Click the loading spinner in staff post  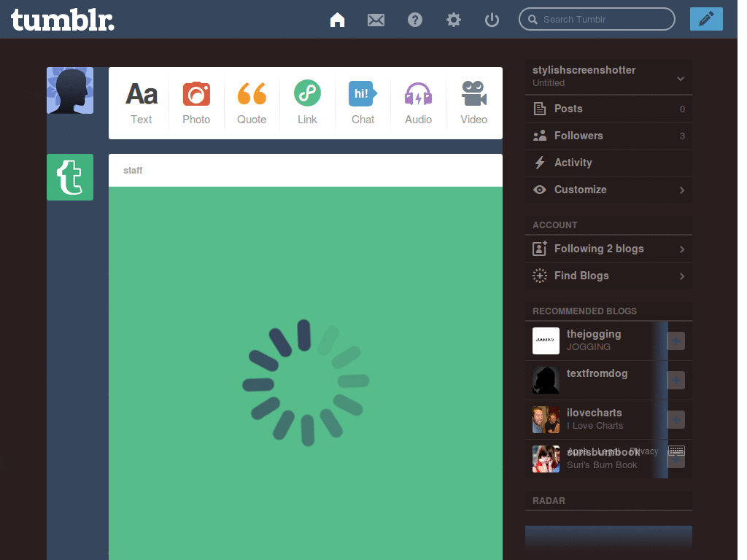[306, 383]
